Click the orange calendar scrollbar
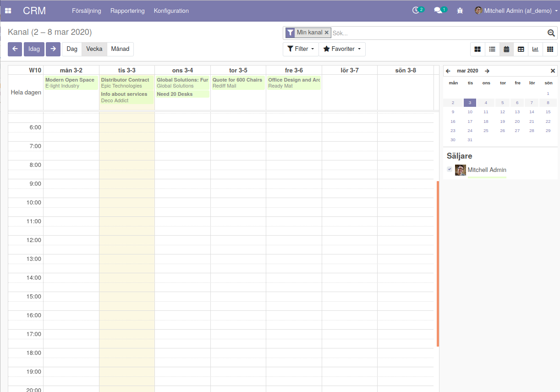This screenshot has width=560, height=392. (x=438, y=264)
